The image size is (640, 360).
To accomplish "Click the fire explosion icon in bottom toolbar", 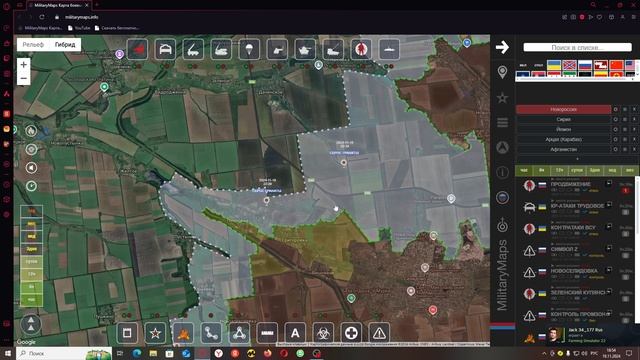I will click(x=183, y=333).
